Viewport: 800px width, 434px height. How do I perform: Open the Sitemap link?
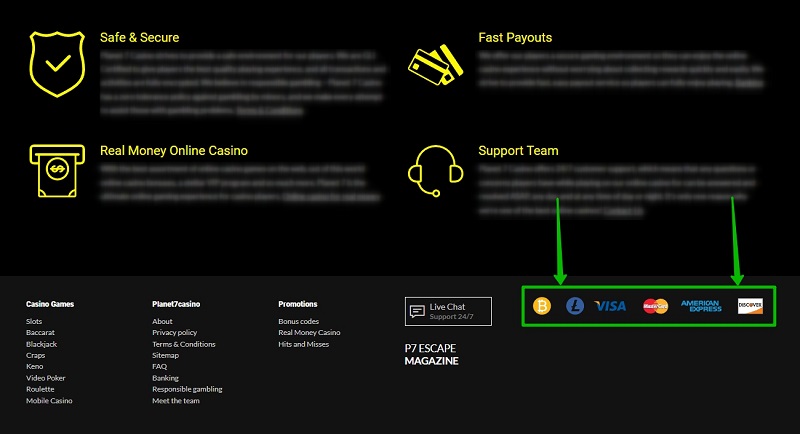[165, 355]
